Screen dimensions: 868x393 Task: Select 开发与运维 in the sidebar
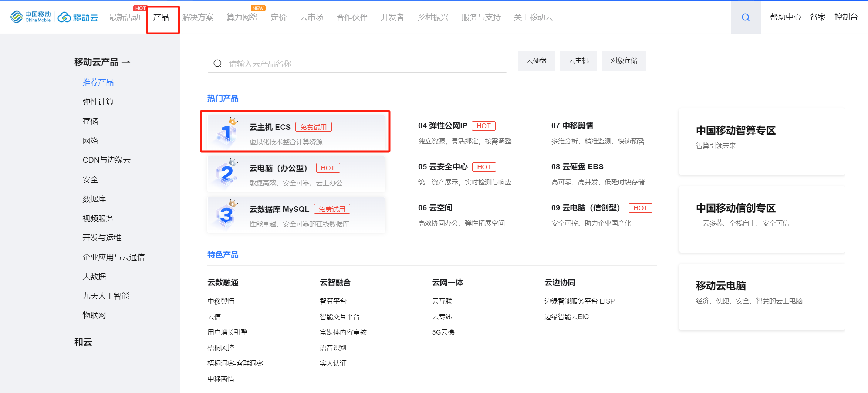tap(102, 238)
